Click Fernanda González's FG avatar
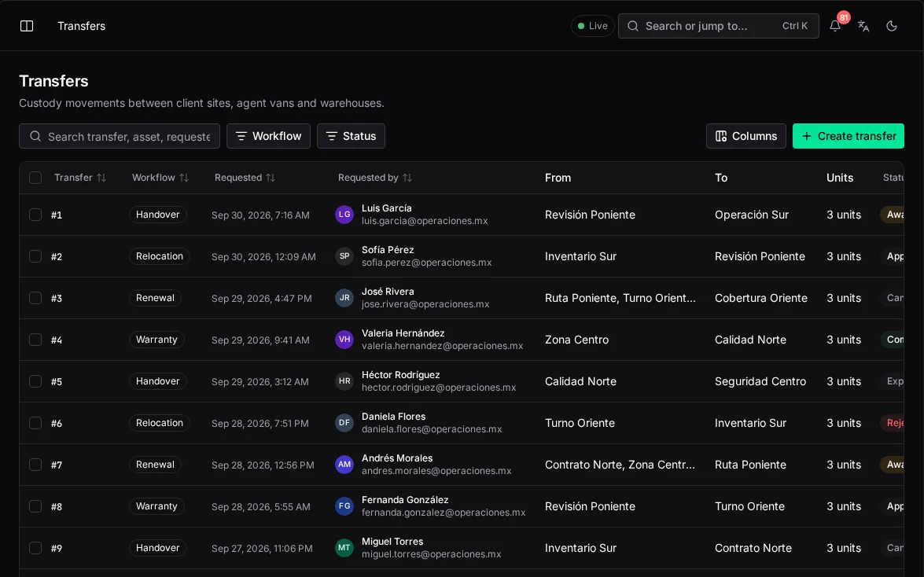 (x=344, y=506)
